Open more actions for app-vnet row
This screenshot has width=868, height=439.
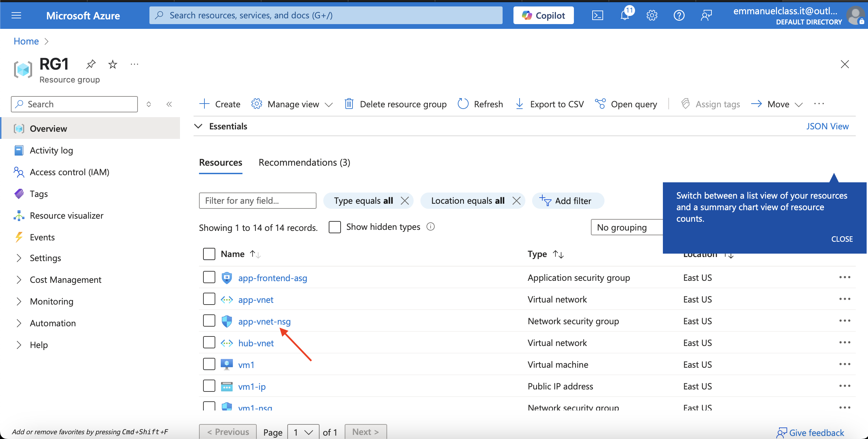click(845, 299)
